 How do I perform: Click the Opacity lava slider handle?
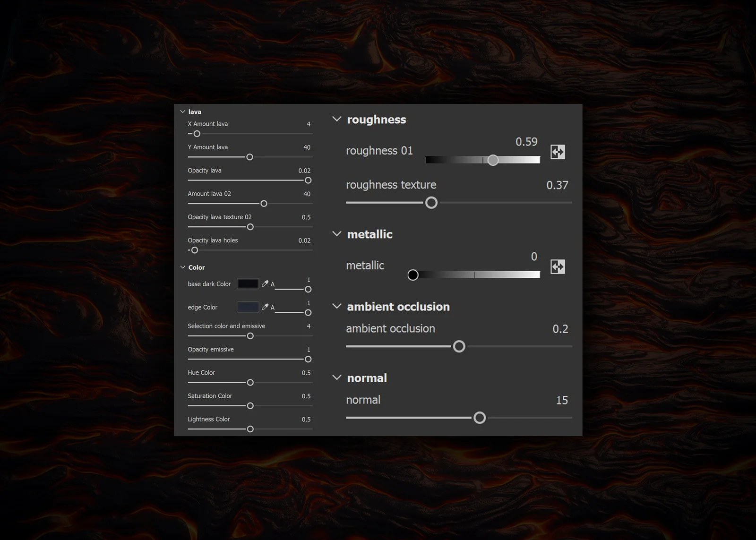308,180
